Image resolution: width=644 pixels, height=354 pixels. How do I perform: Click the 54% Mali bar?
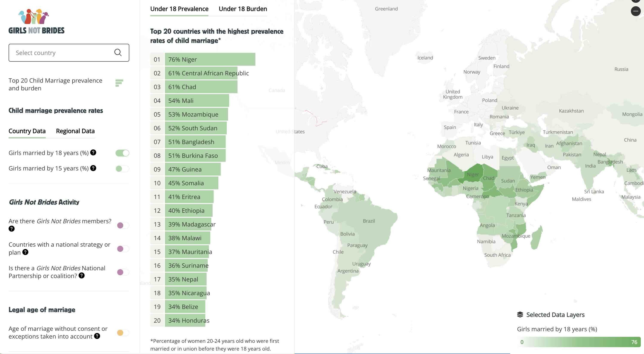(197, 100)
